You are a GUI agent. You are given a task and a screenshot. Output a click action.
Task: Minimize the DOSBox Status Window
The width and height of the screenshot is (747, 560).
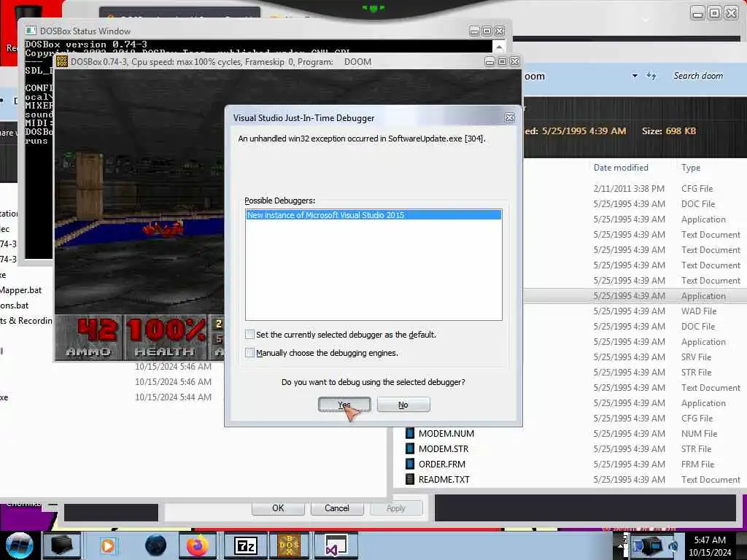(474, 31)
